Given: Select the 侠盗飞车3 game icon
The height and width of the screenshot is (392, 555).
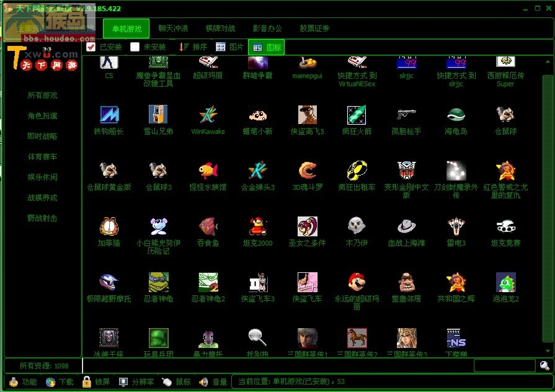Looking at the screenshot, I should 258,282.
